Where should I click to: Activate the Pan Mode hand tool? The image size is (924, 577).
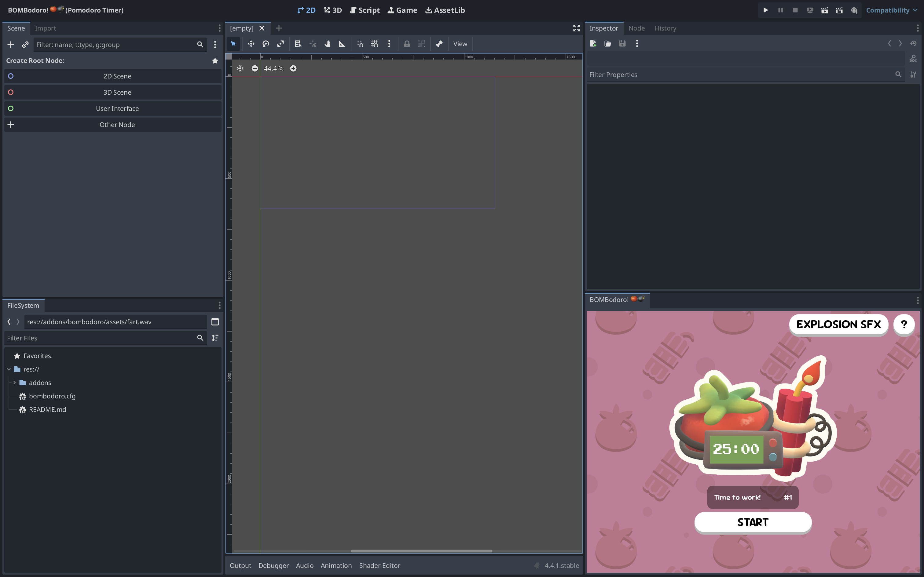pyautogui.click(x=327, y=44)
